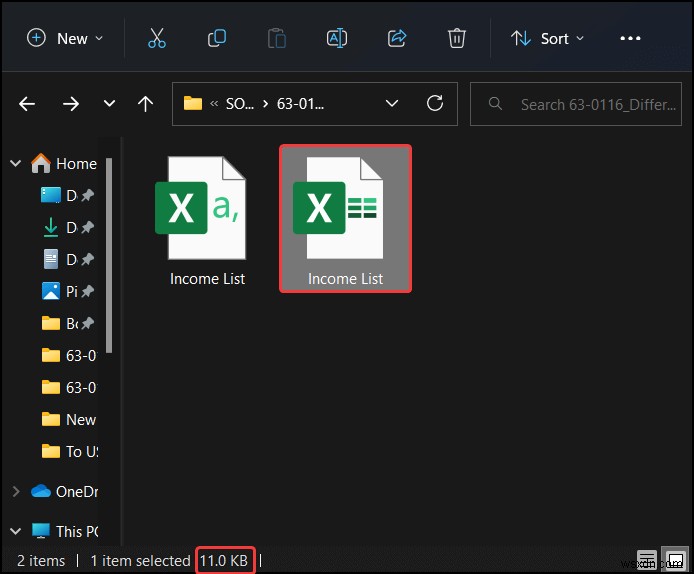
Task: Go up one folder level
Action: [x=145, y=104]
